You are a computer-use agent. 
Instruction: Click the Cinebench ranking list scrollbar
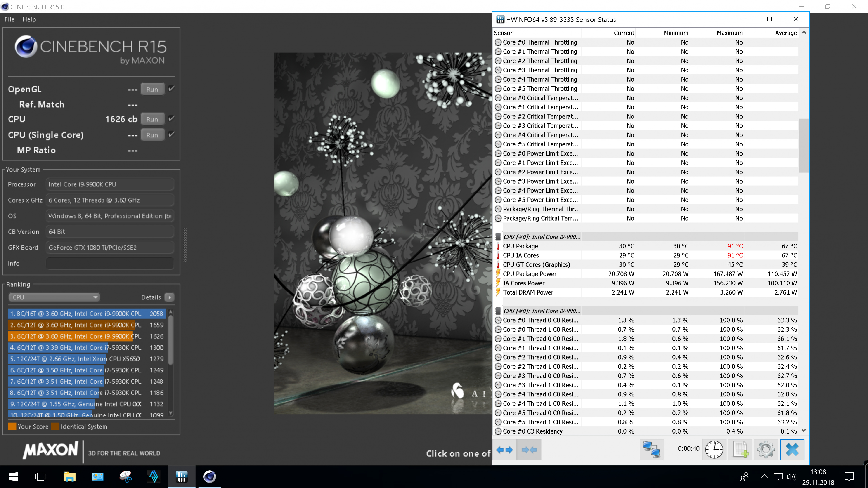tap(171, 340)
